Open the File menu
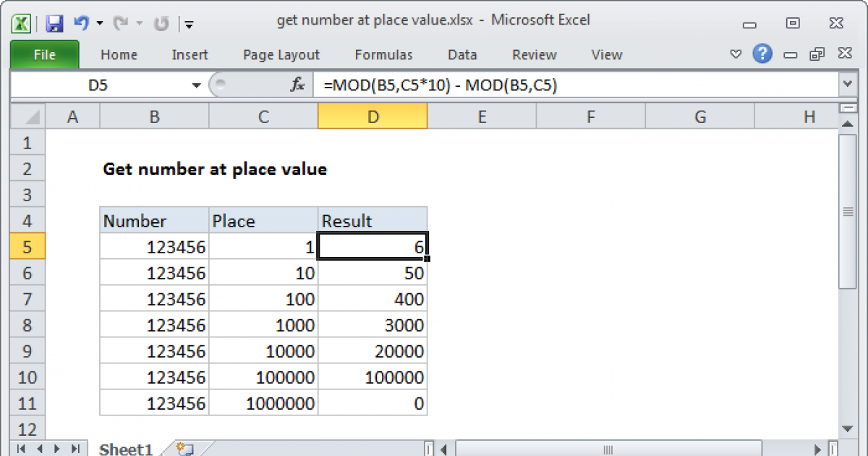The width and height of the screenshot is (868, 456). click(43, 54)
